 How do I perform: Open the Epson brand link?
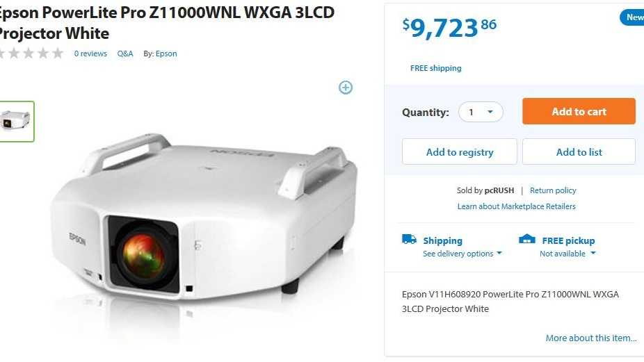click(x=166, y=54)
